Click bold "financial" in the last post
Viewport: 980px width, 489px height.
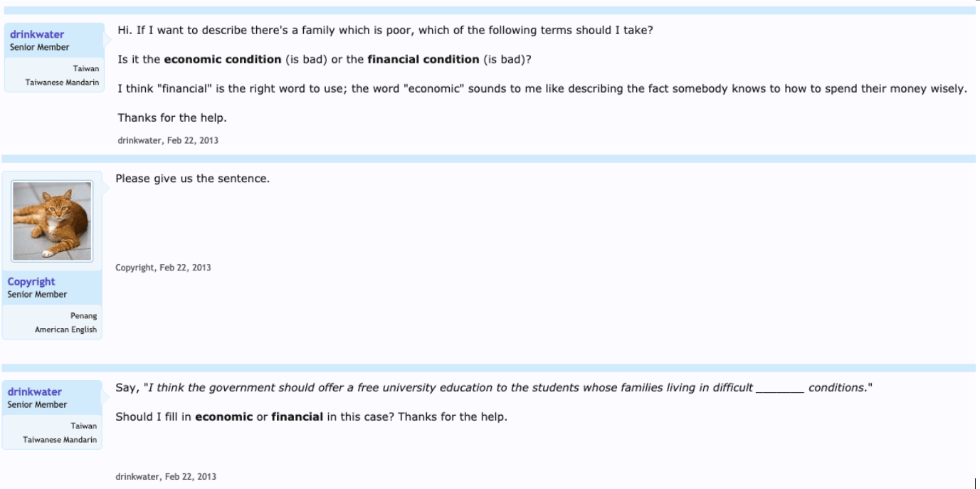click(297, 417)
